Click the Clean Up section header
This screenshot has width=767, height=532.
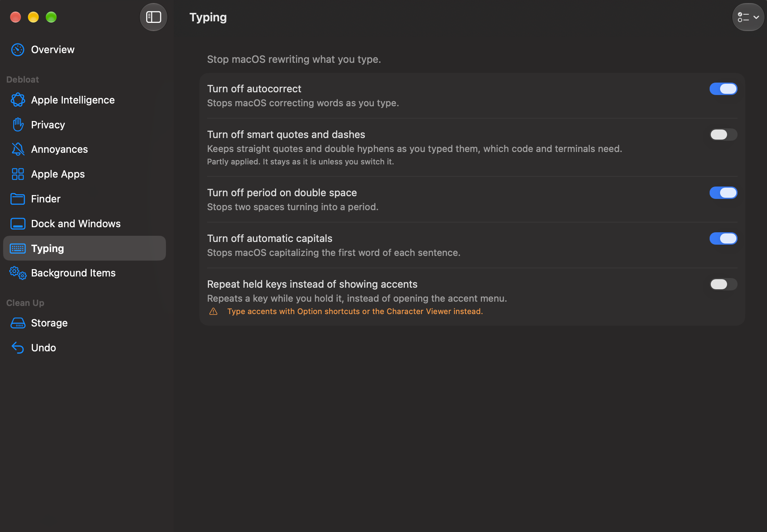(x=25, y=303)
